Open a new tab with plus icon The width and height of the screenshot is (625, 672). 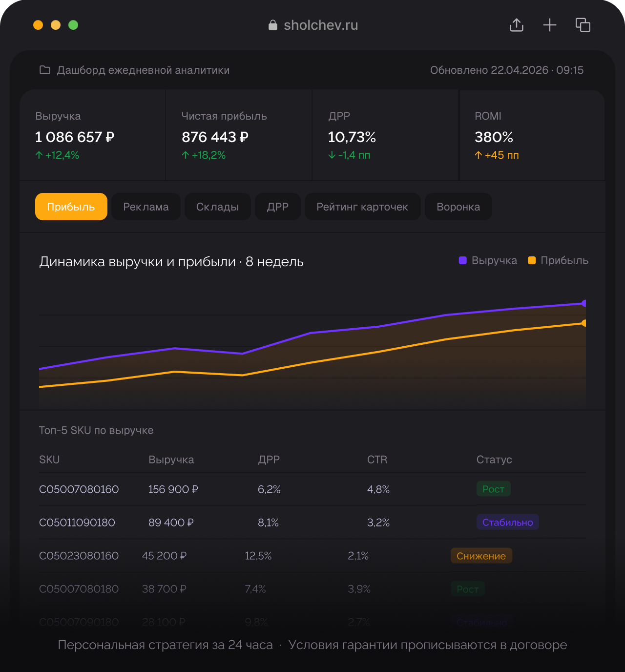tap(550, 25)
